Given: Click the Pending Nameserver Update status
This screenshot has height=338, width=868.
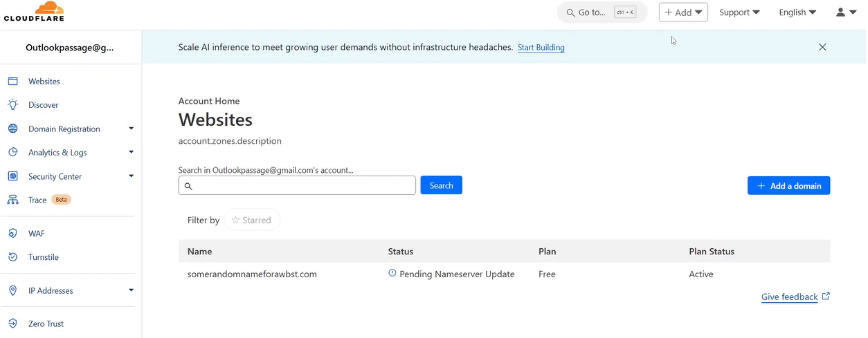Looking at the screenshot, I should click(457, 274).
